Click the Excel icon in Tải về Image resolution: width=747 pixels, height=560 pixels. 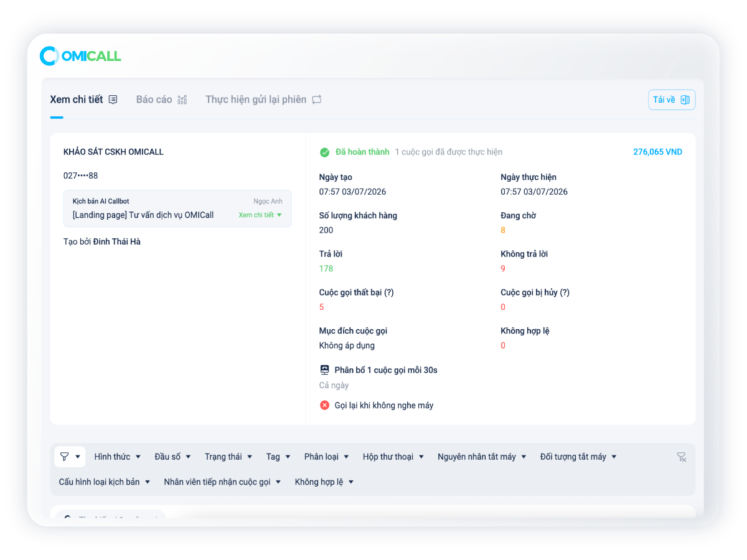[x=685, y=100]
